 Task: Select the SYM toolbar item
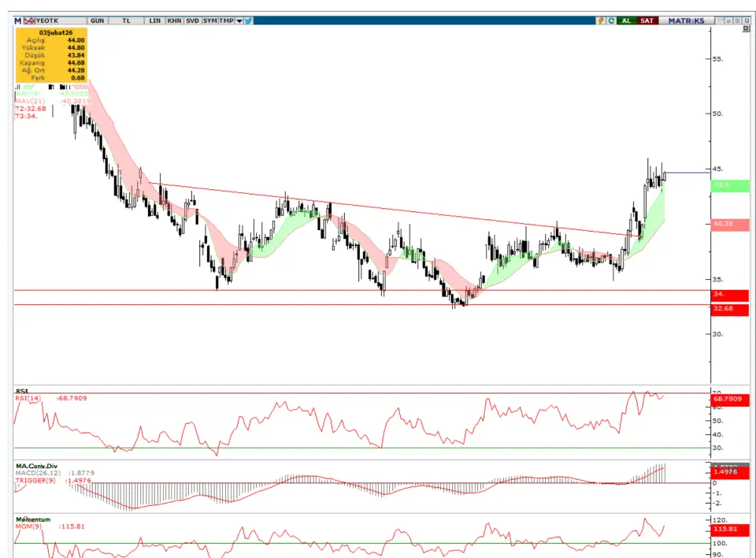tap(209, 20)
